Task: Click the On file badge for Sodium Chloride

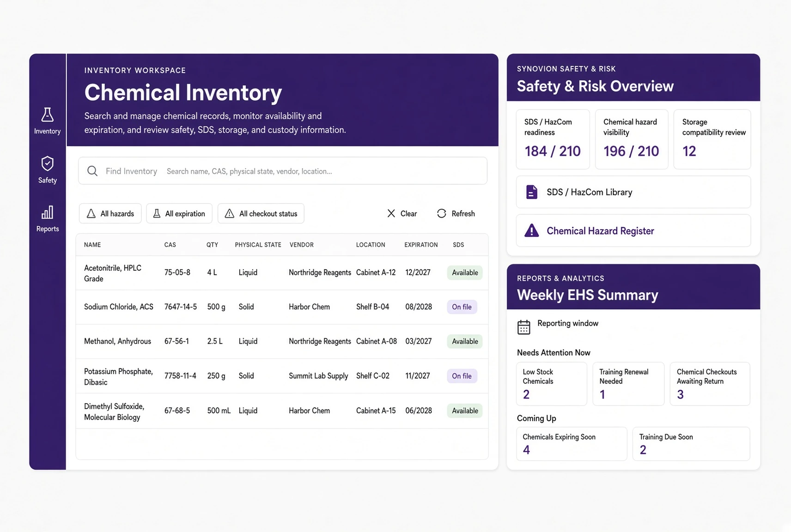Action: (462, 307)
